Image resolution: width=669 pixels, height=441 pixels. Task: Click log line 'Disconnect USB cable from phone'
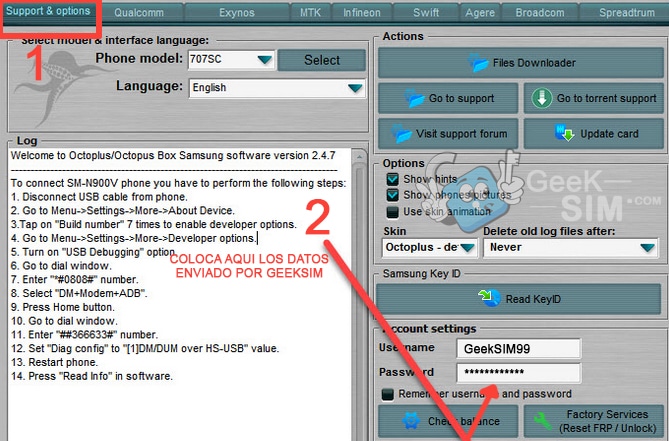99,197
